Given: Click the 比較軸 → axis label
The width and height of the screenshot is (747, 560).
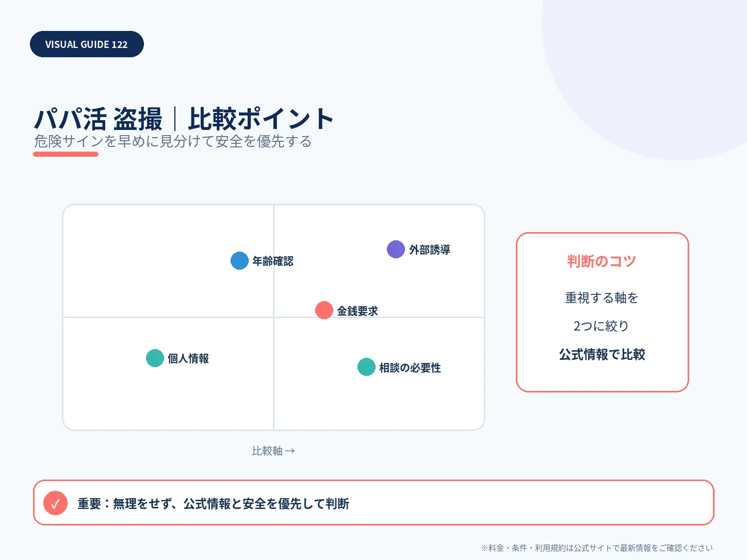Looking at the screenshot, I should pyautogui.click(x=273, y=451).
